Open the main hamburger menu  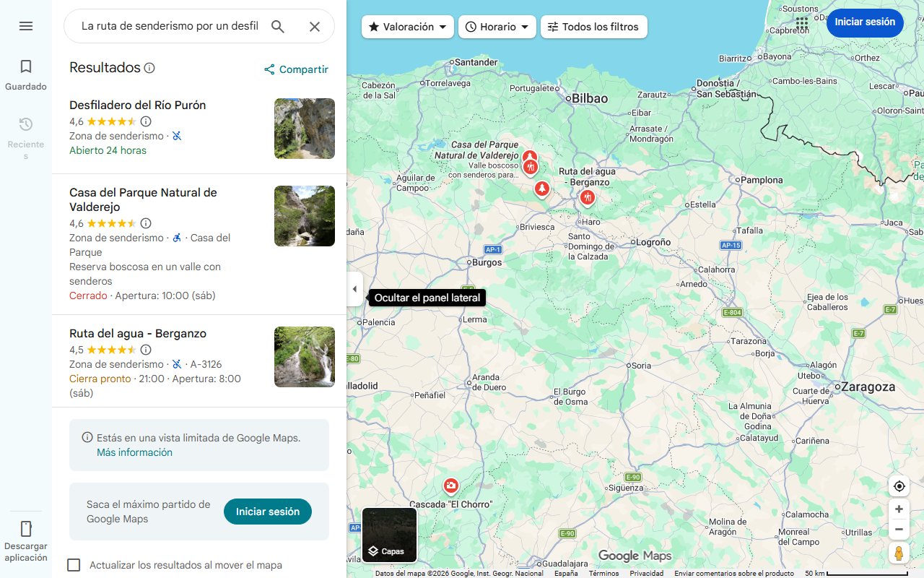point(26,26)
